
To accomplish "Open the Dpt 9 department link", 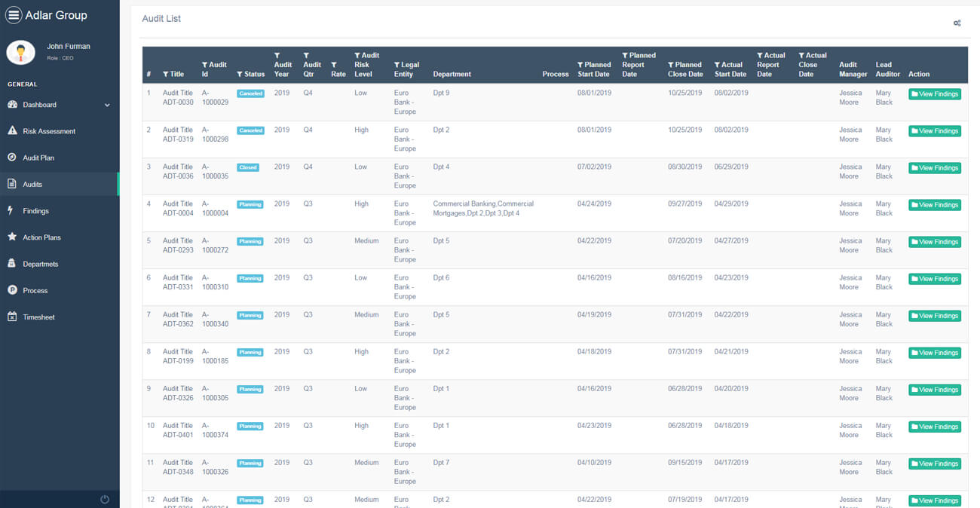I will click(x=440, y=92).
